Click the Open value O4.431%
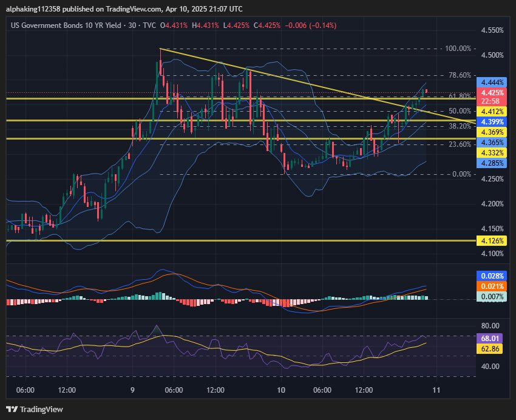516x420 pixels. pyautogui.click(x=174, y=25)
